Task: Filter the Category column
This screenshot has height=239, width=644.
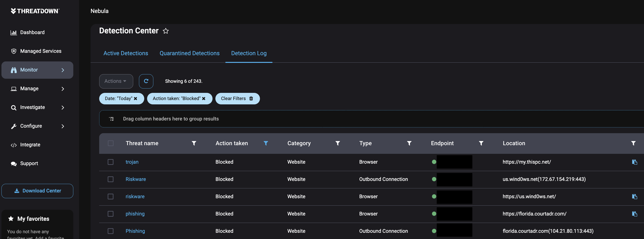Action: coord(338,143)
